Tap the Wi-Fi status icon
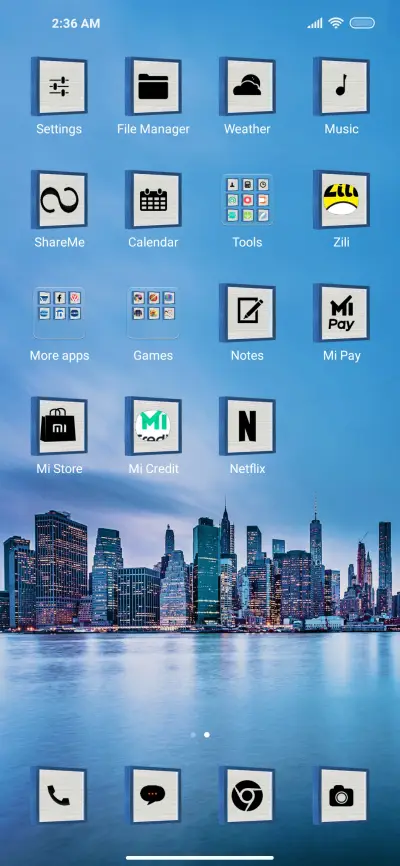 335,23
